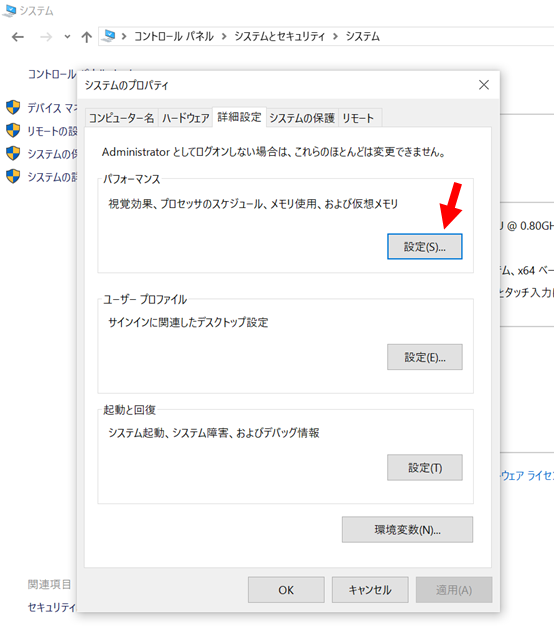
Task: Select the 詳細設定 tab
Action: [240, 117]
